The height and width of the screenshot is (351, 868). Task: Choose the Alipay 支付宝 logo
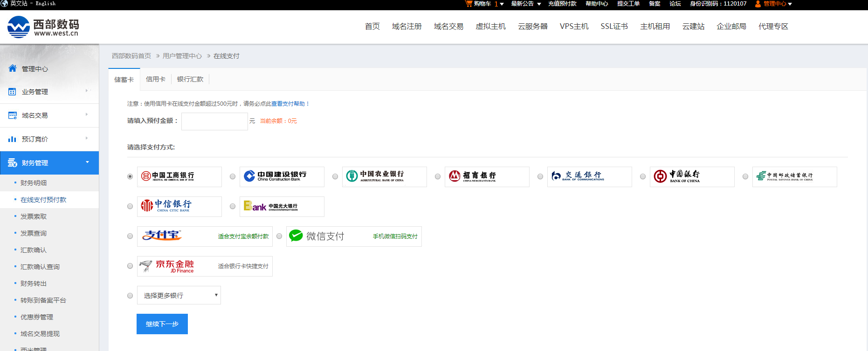click(162, 236)
